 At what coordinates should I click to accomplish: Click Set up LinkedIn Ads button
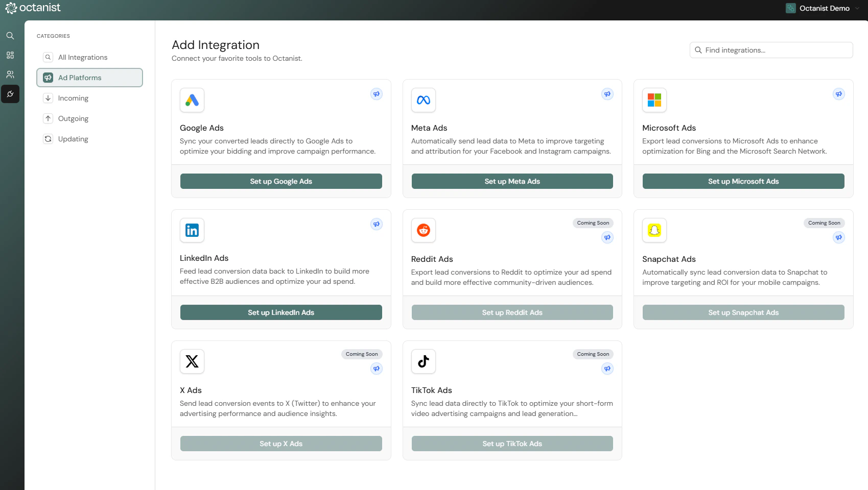point(281,312)
